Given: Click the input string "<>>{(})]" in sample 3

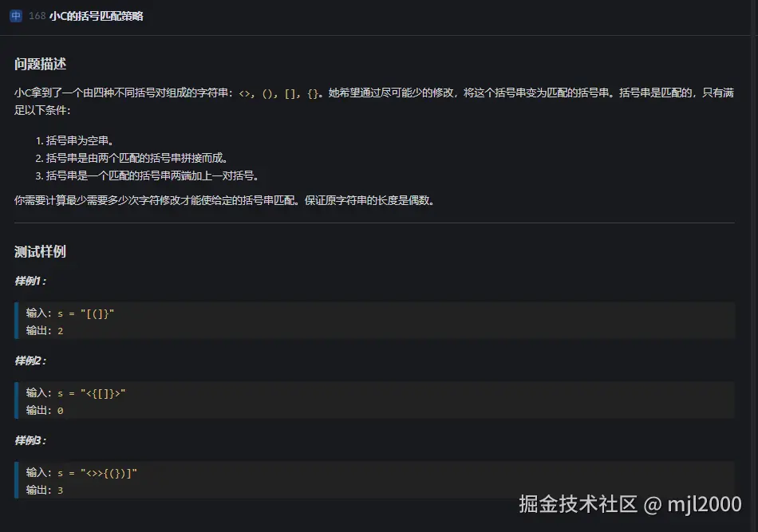Looking at the screenshot, I should [x=109, y=474].
